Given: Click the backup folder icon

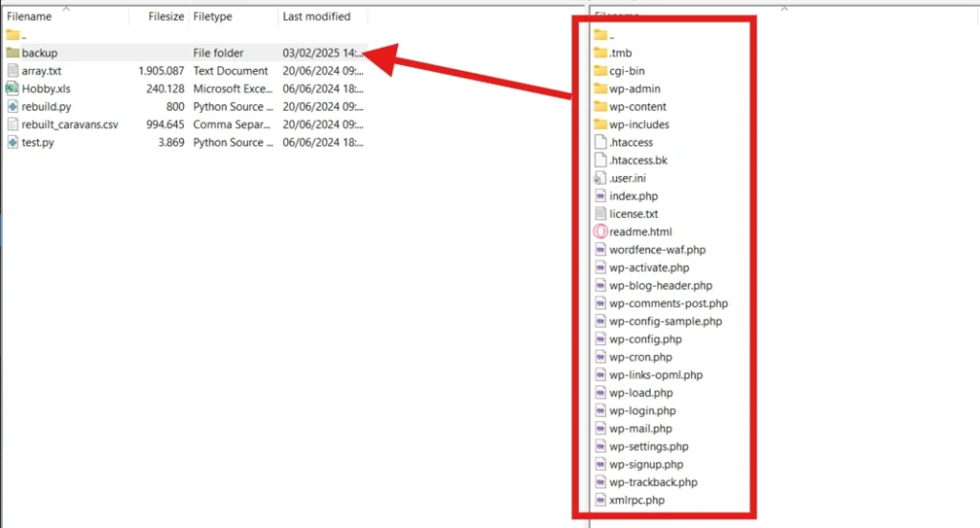Looking at the screenshot, I should (x=12, y=53).
